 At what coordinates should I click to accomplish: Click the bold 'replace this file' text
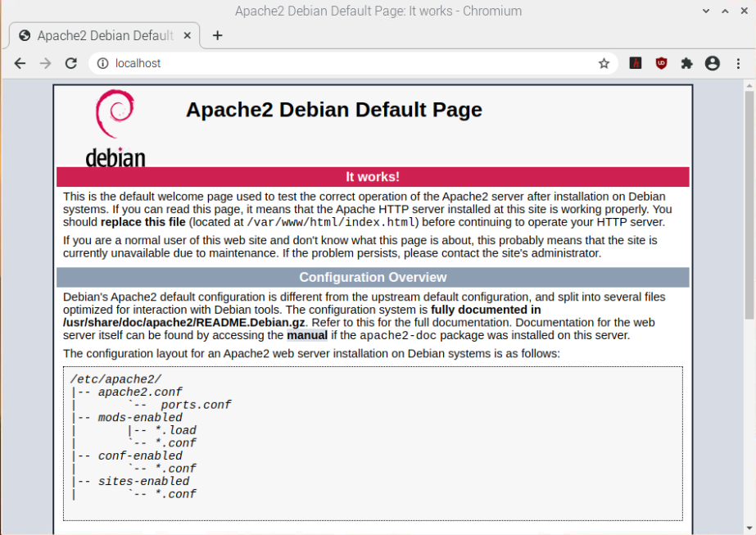tap(143, 222)
